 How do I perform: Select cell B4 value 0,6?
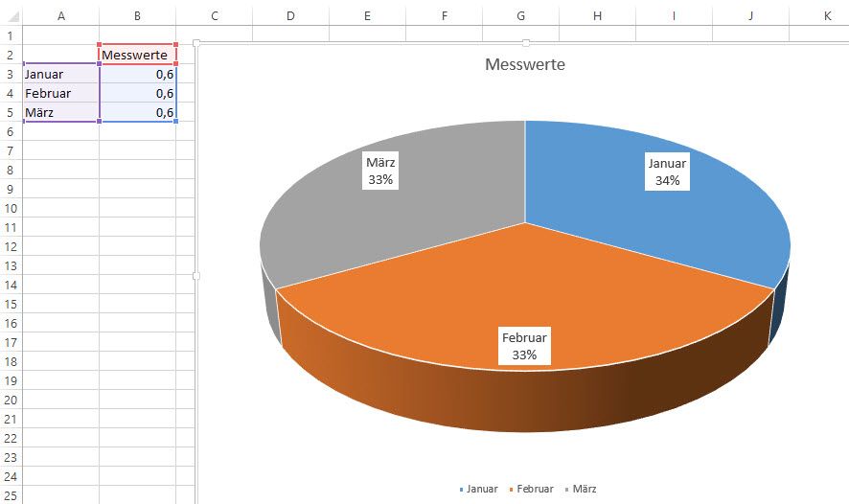coord(138,93)
